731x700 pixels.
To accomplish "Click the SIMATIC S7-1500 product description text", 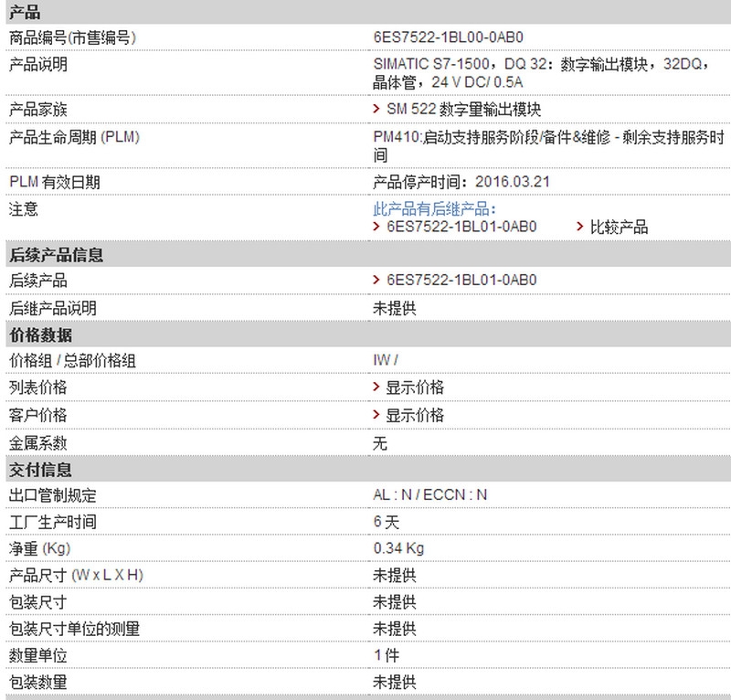I will (541, 73).
